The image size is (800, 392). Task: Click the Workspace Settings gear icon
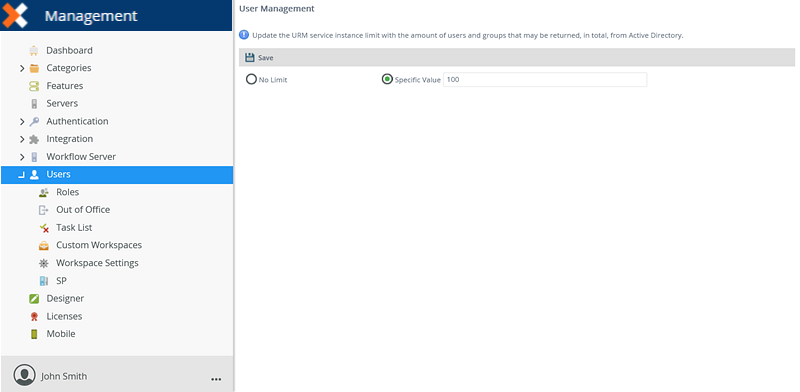click(44, 263)
